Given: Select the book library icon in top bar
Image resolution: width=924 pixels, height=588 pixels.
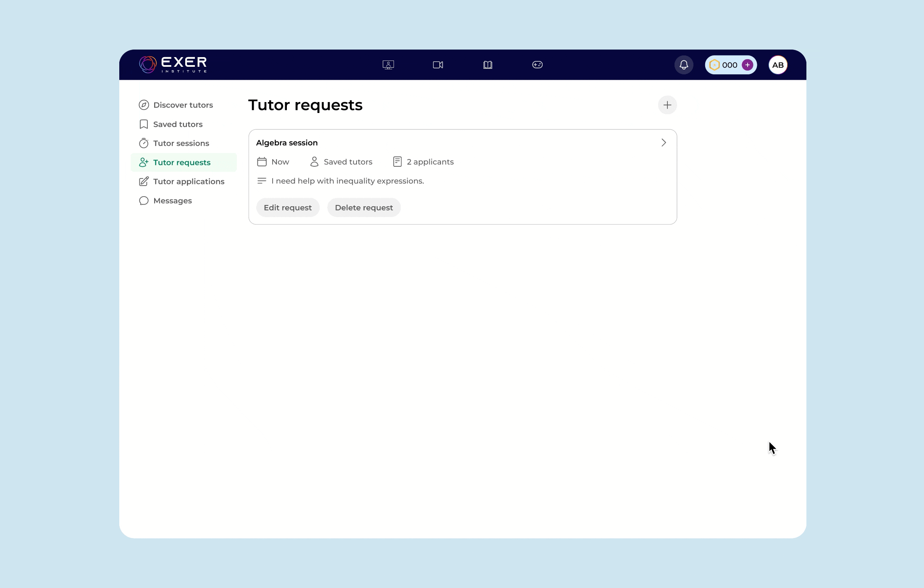Looking at the screenshot, I should [x=488, y=64].
